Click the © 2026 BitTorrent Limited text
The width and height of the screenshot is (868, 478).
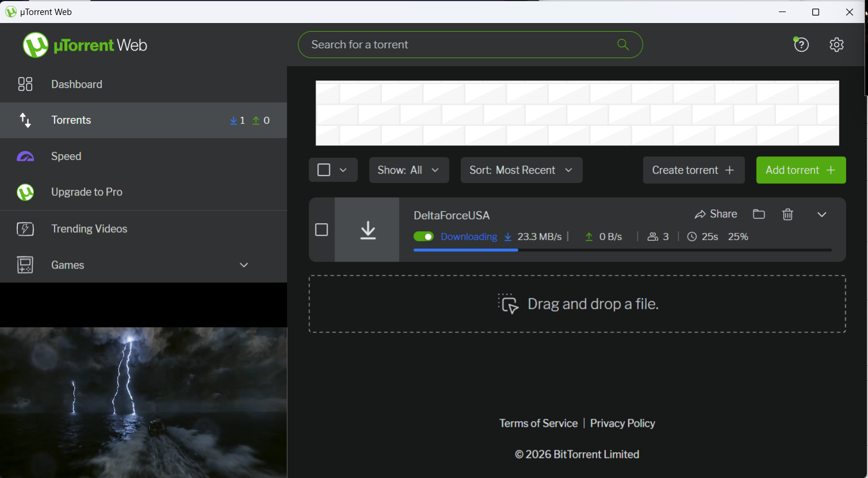pyautogui.click(x=577, y=454)
